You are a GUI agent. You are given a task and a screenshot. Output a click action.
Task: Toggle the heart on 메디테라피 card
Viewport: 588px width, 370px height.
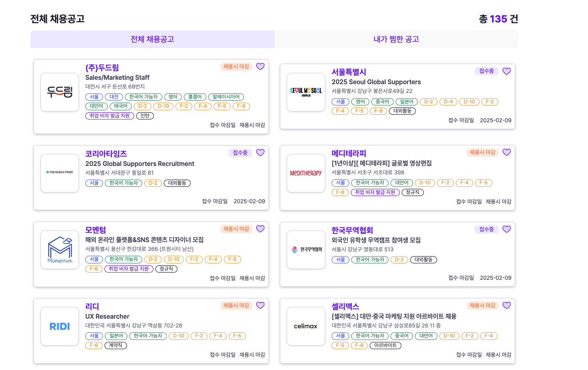click(x=507, y=152)
